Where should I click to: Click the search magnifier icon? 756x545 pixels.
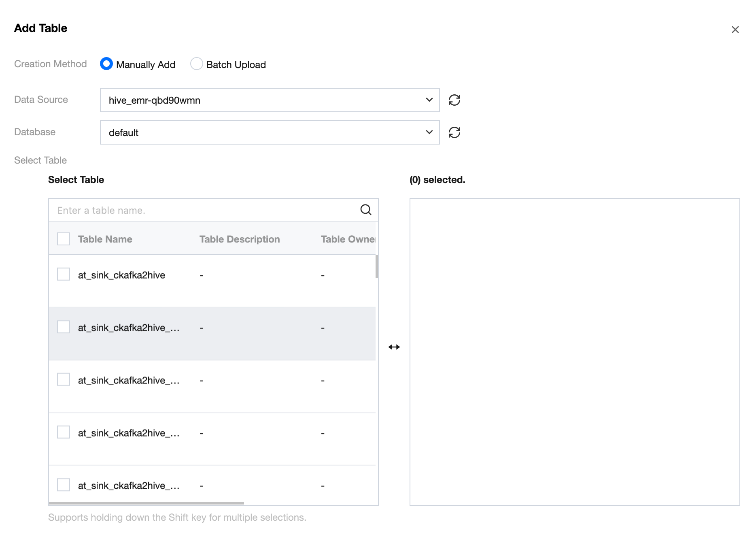[365, 210]
